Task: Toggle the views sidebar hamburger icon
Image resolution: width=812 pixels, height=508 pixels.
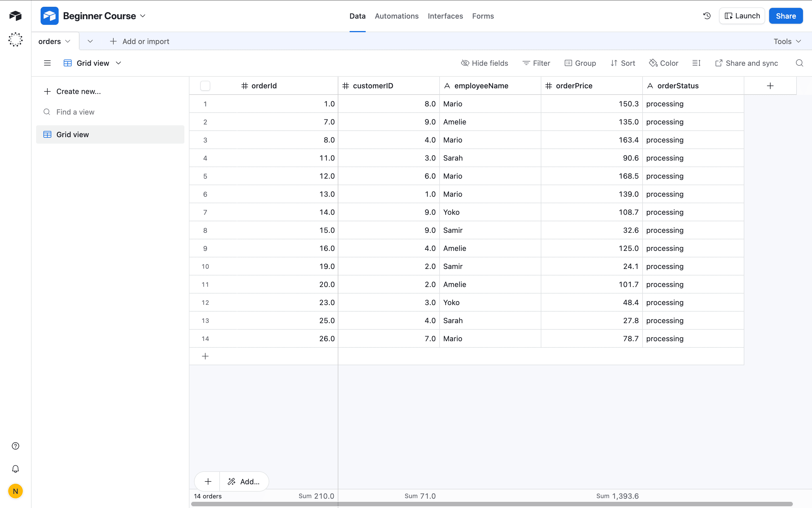Action: click(47, 63)
